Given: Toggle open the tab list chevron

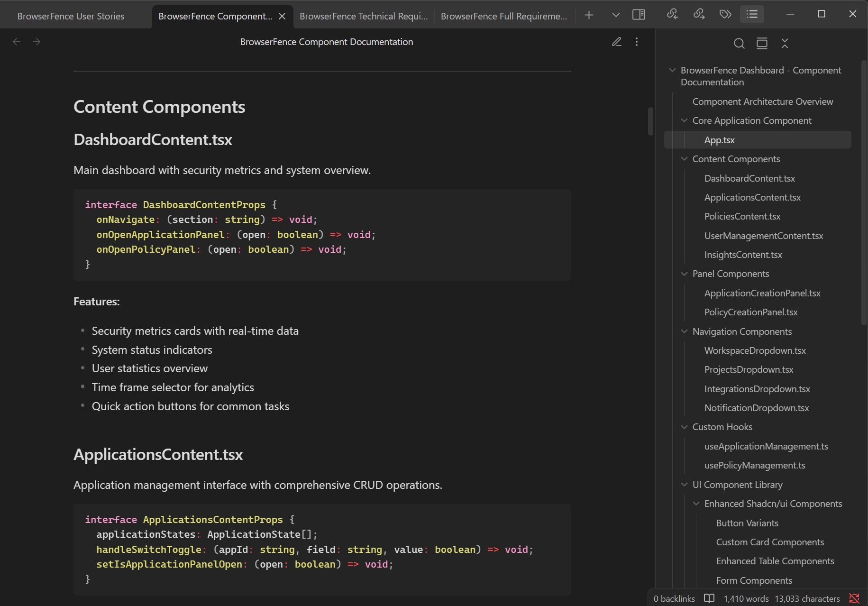Looking at the screenshot, I should tap(615, 15).
